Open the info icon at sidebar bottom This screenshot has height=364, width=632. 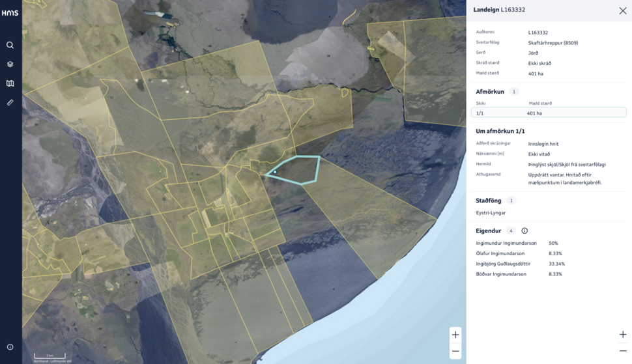pos(10,347)
